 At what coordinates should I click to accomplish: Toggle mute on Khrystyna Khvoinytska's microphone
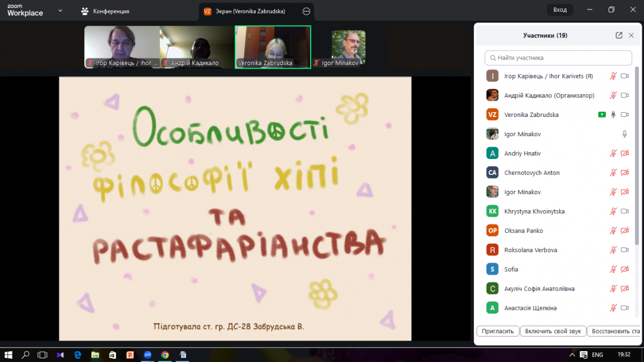[x=613, y=211]
